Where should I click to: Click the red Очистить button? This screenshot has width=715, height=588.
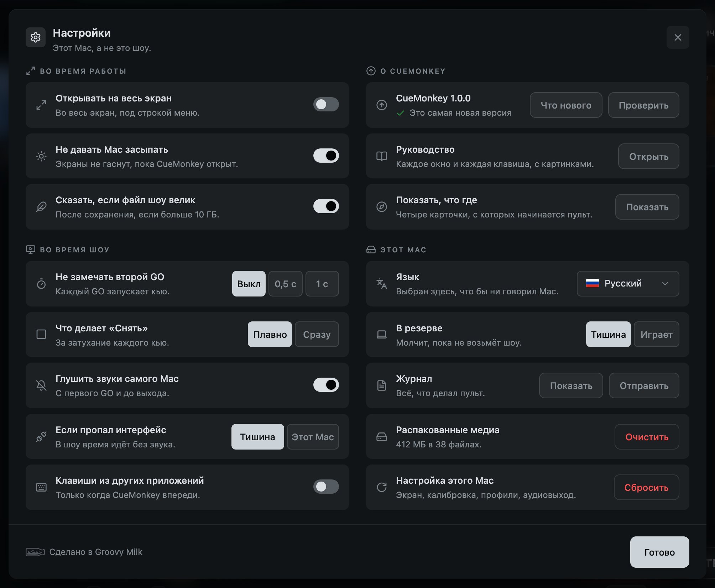point(647,437)
